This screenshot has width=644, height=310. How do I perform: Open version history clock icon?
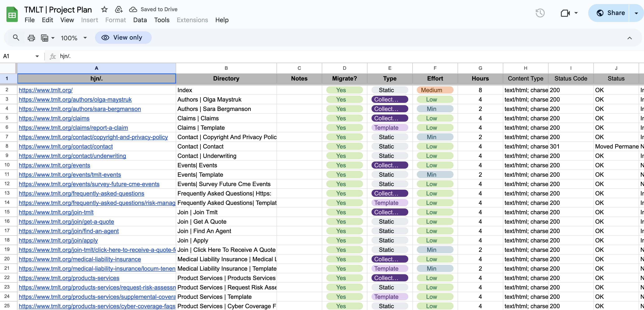point(540,13)
